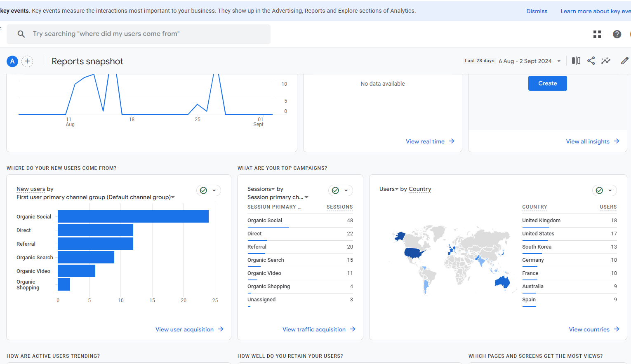Select the United Kingdom country row
This screenshot has width=631, height=364.
pos(570,221)
